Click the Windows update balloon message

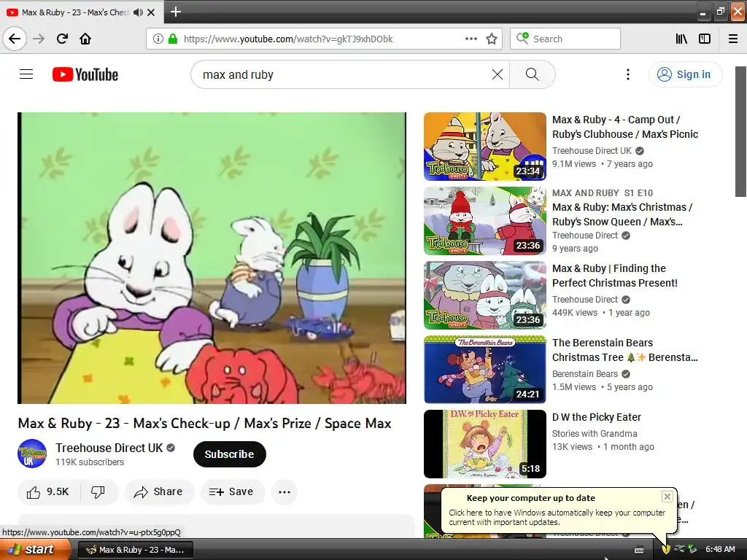click(x=557, y=517)
